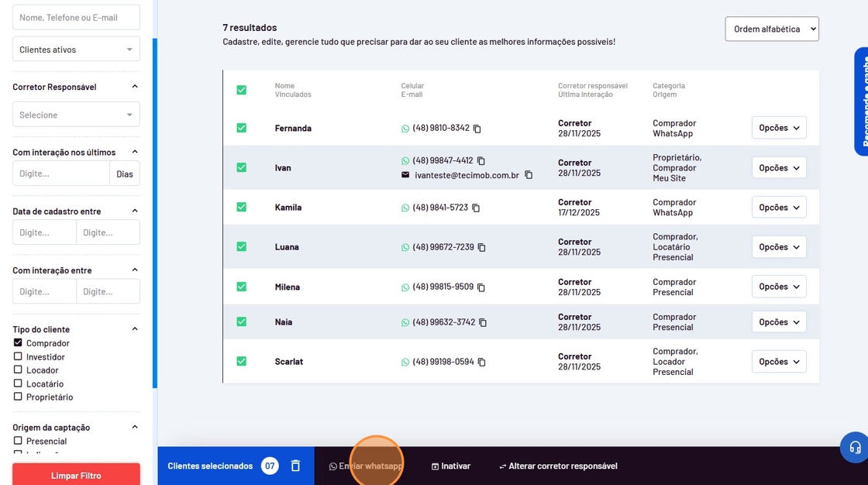Copy Scarlat's phone number

tap(481, 362)
